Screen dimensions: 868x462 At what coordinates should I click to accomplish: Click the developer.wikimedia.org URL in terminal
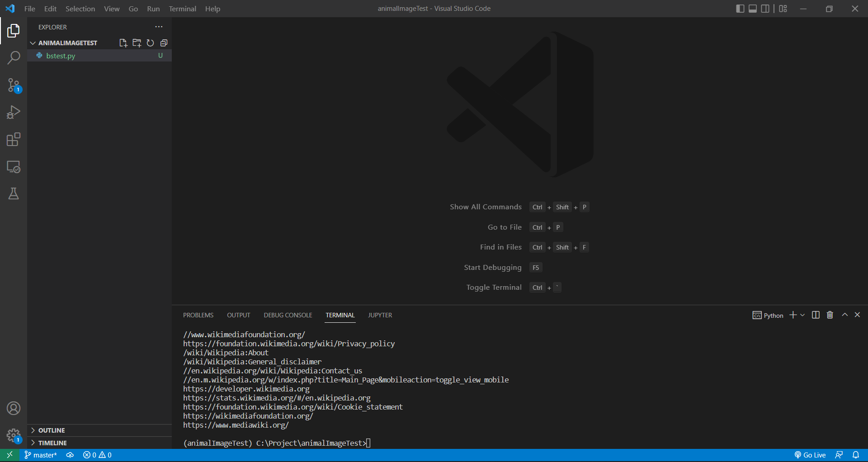coord(246,389)
